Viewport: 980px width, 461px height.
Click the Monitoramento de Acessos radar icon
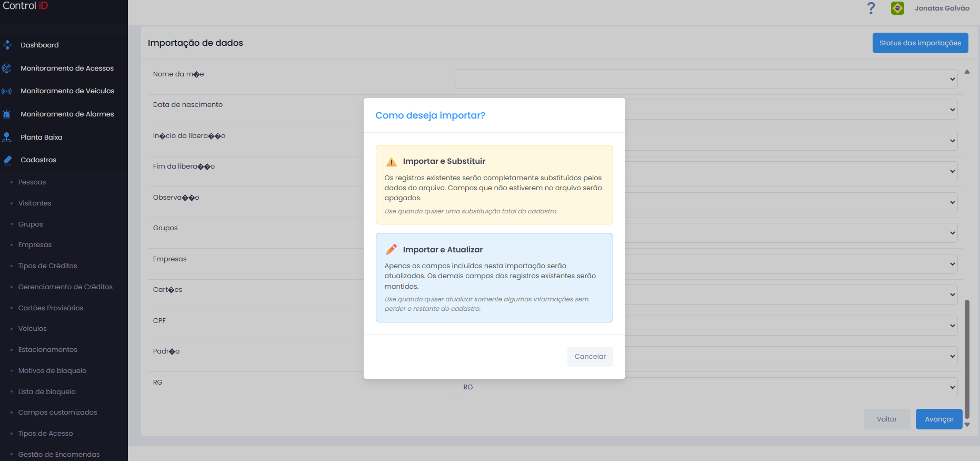[x=7, y=68]
